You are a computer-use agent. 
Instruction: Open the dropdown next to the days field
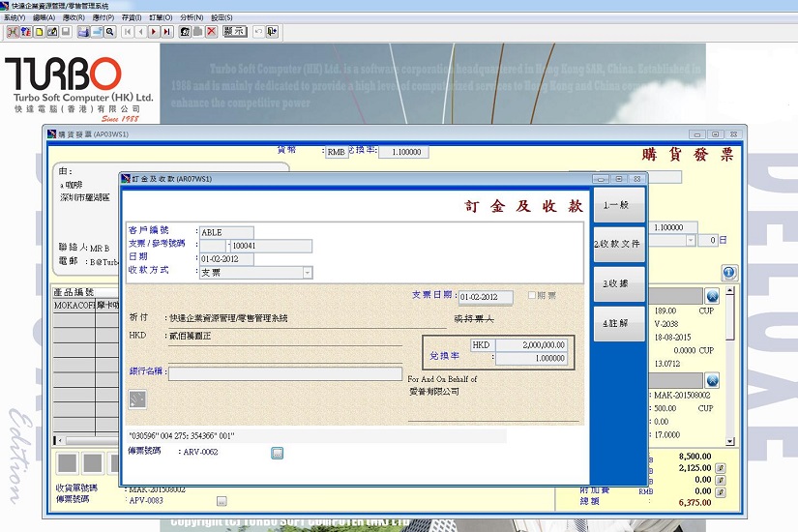[692, 240]
